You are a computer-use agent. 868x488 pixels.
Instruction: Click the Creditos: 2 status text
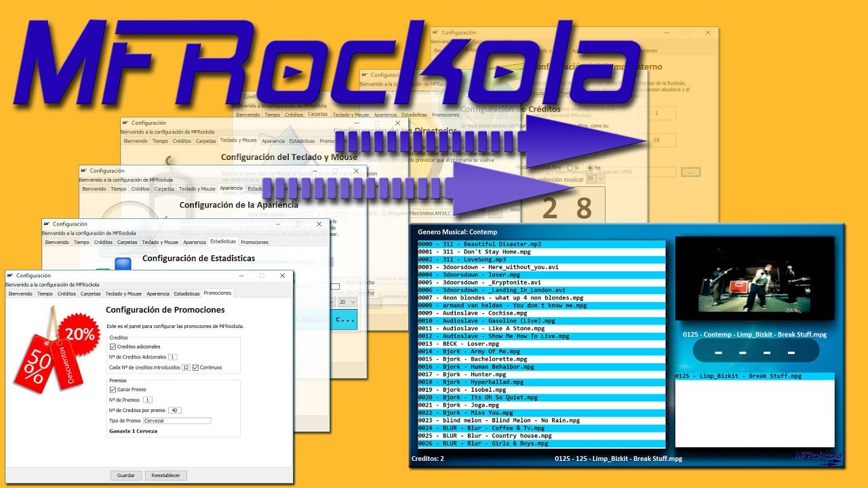[x=428, y=459]
